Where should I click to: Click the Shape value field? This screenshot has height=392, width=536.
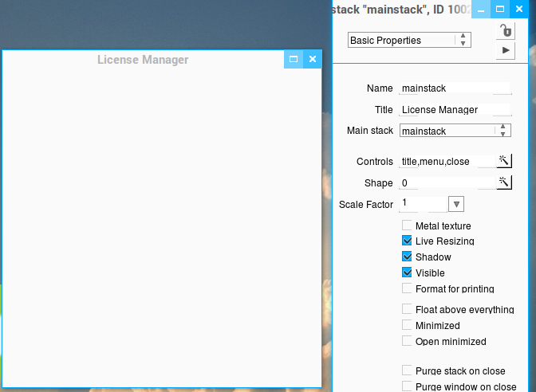[x=447, y=182]
